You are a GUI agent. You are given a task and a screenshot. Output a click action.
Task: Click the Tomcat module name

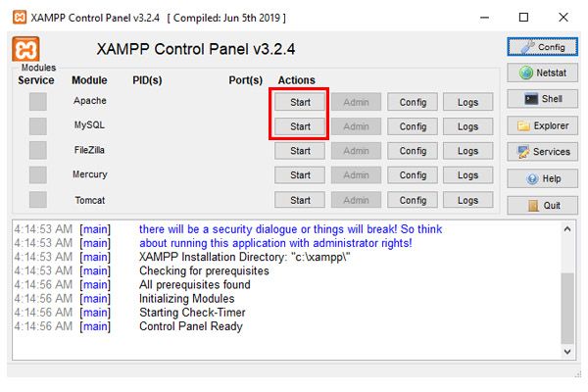point(90,200)
